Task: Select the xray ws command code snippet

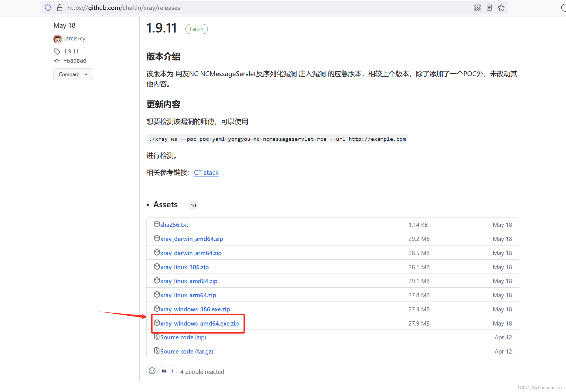Action: pos(277,139)
